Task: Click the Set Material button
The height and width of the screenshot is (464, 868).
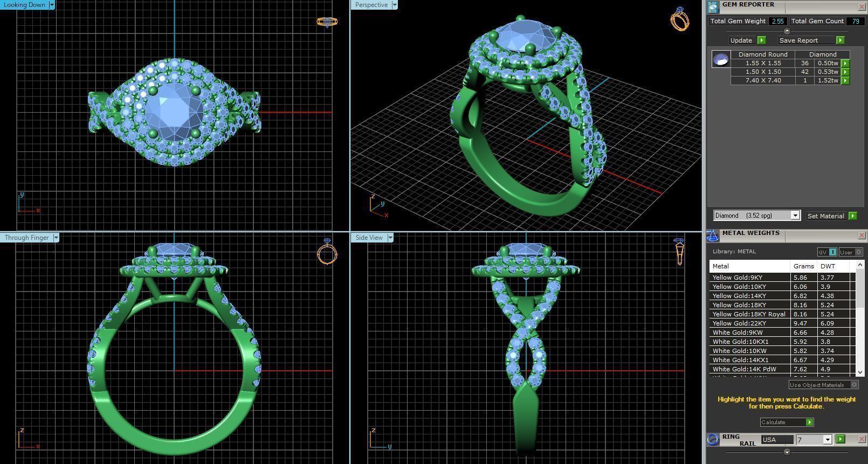Action: (x=825, y=216)
